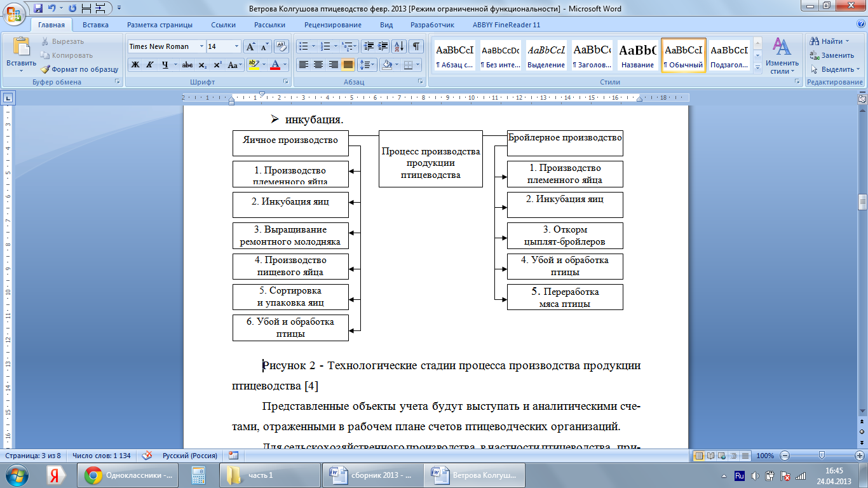Open the font color dropdown arrow
Viewport: 868px width, 488px height.
(285, 65)
